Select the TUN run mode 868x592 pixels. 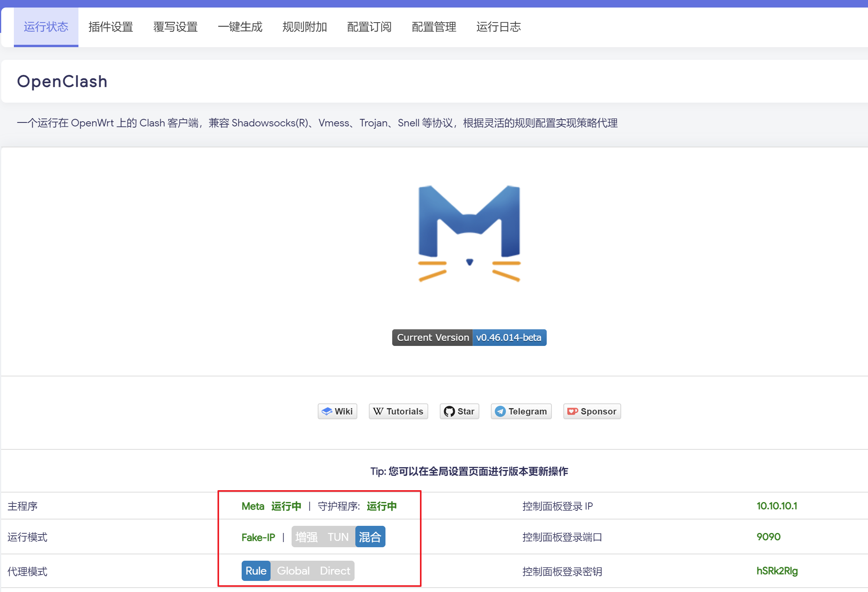[338, 537]
